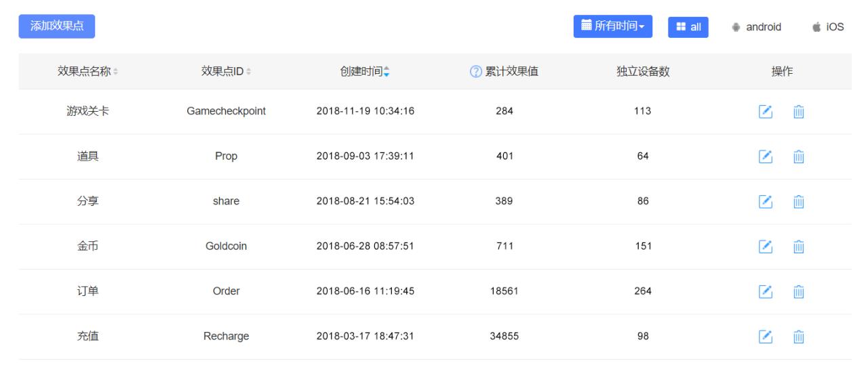The width and height of the screenshot is (868, 380).
Task: Delete the 游戏关卡 effect point
Action: 799,112
